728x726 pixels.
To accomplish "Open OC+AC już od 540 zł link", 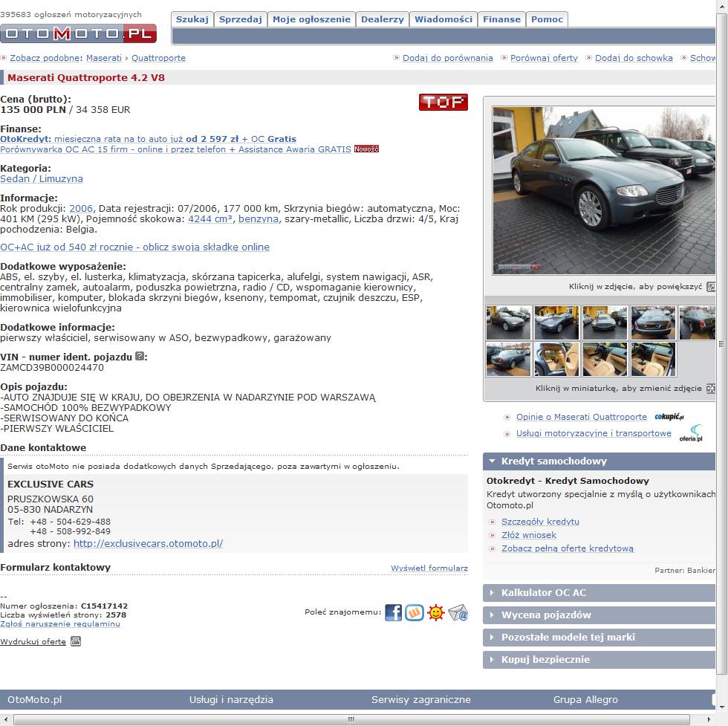I will pos(134,247).
